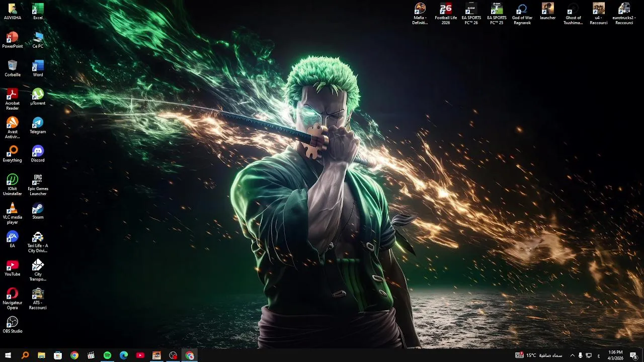Viewport: 644px width, 362px height.
Task: Select the Corbeille recycle bin icon
Action: 12,69
